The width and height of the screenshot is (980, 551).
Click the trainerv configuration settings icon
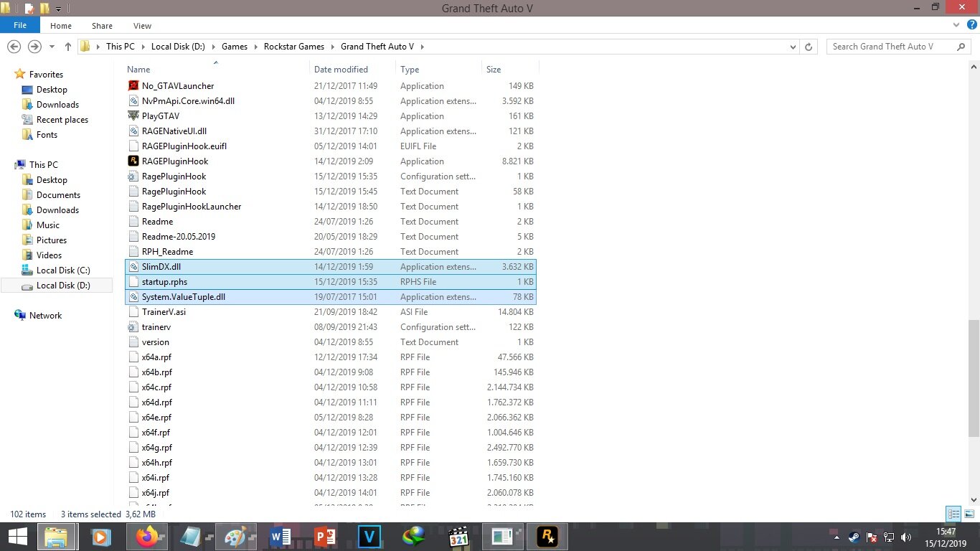[133, 327]
